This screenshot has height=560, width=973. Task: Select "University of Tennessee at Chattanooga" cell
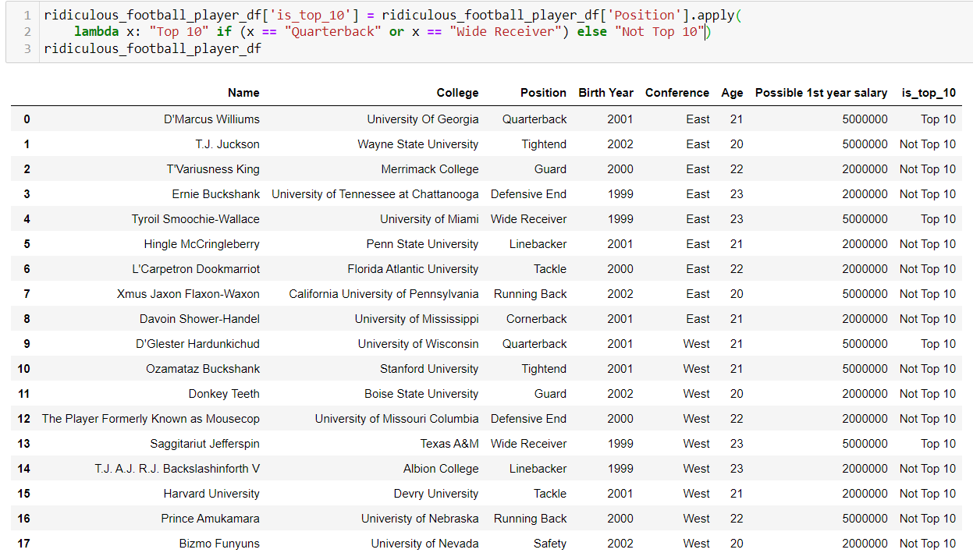(x=375, y=194)
